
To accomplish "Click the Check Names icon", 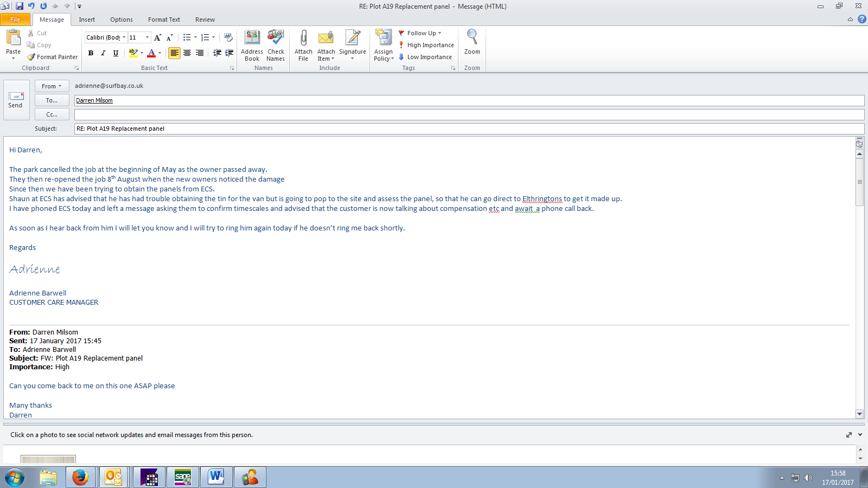I will pyautogui.click(x=276, y=38).
